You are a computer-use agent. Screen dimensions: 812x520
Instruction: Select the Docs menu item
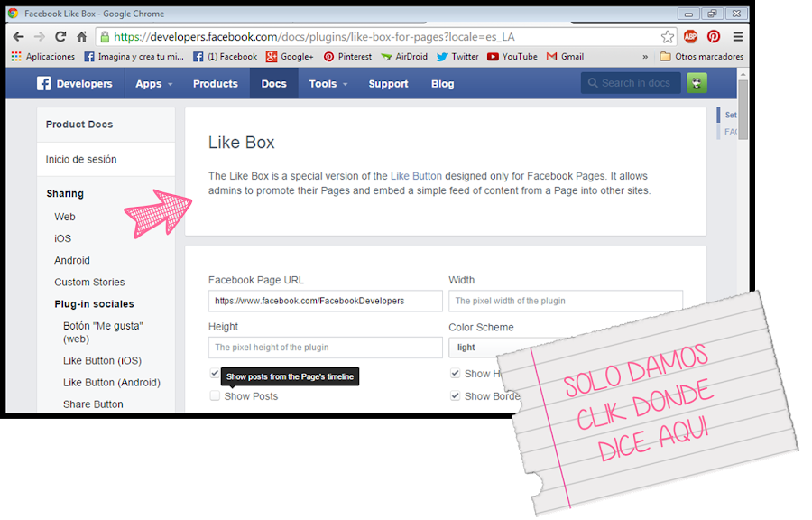pyautogui.click(x=274, y=83)
